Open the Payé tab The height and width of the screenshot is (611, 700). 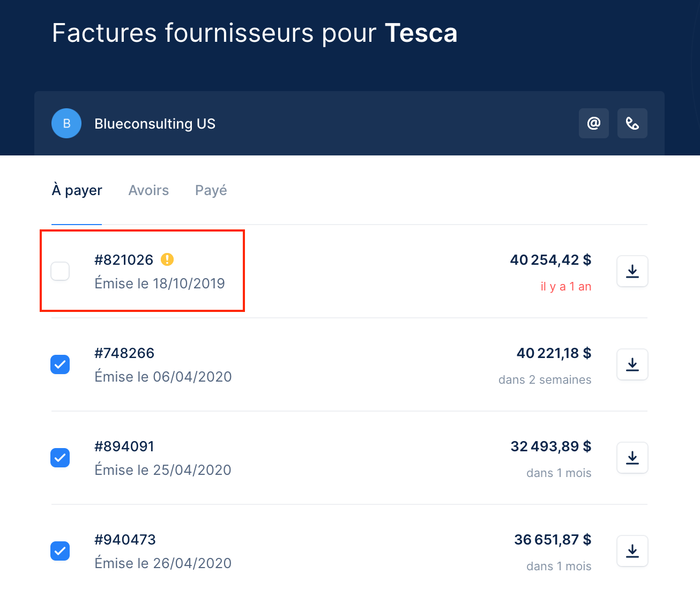tap(211, 190)
